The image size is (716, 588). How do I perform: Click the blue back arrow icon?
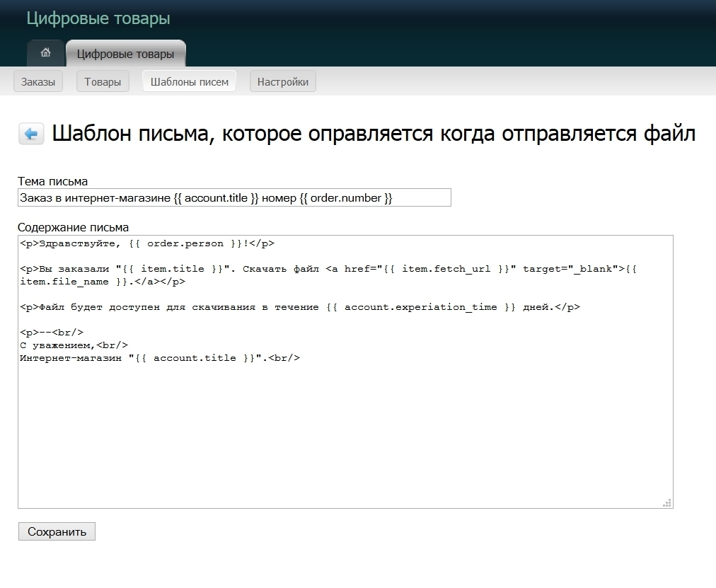31,134
